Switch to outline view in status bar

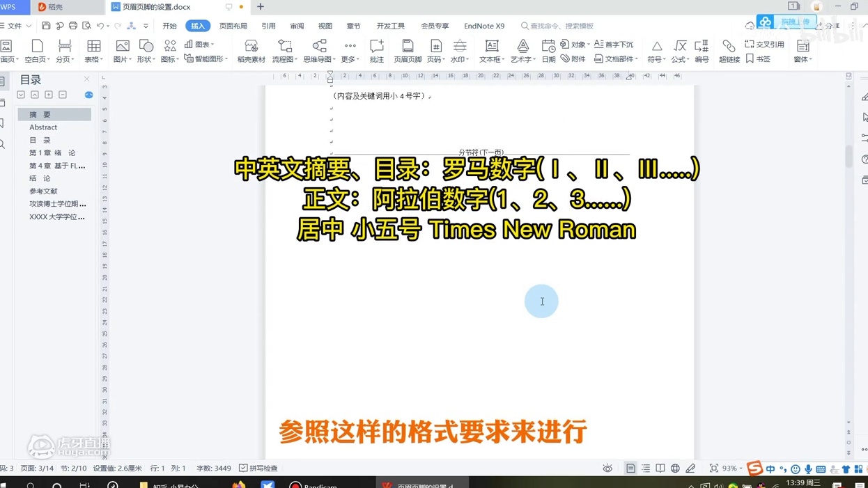[646, 469]
